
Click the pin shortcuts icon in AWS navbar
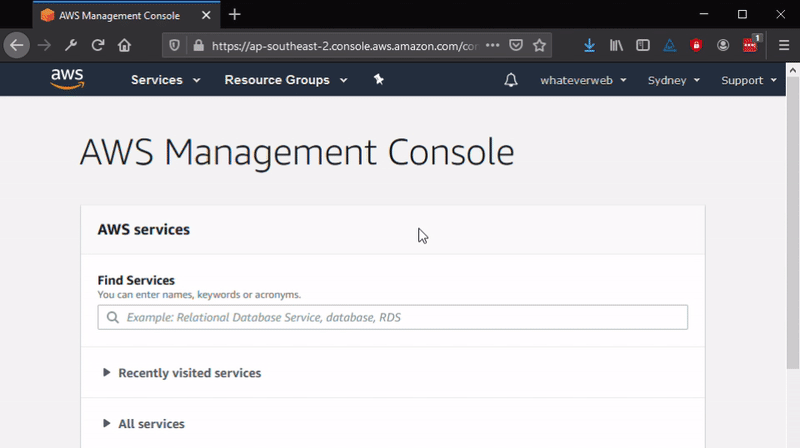point(379,80)
